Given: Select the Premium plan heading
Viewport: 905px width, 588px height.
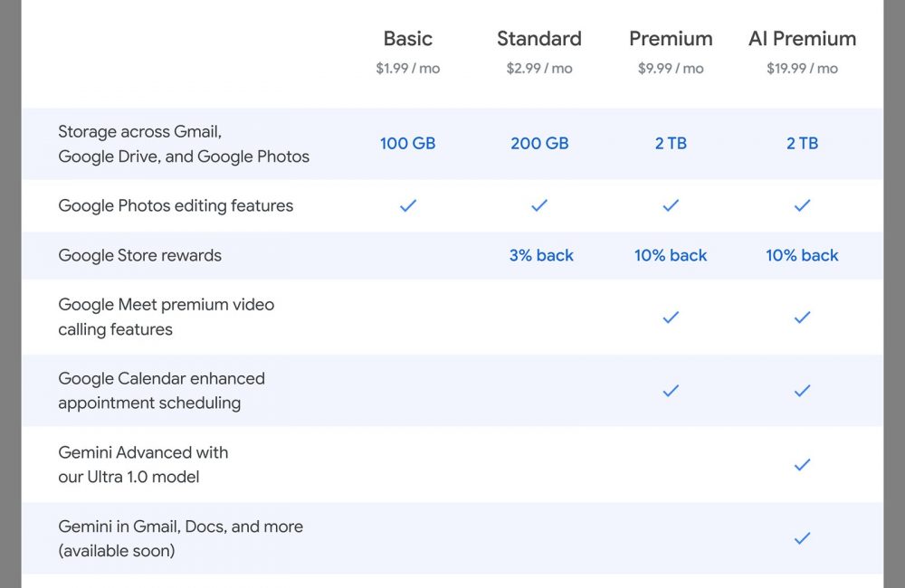Looking at the screenshot, I should pyautogui.click(x=671, y=39).
